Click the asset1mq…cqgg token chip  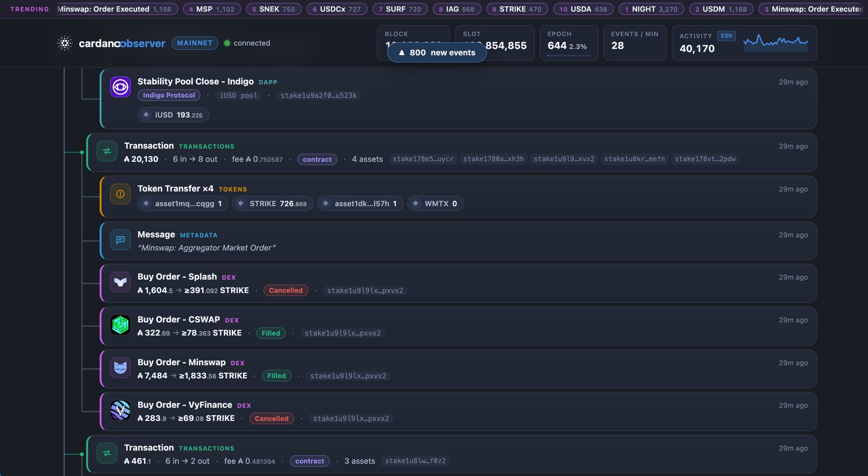tap(183, 204)
